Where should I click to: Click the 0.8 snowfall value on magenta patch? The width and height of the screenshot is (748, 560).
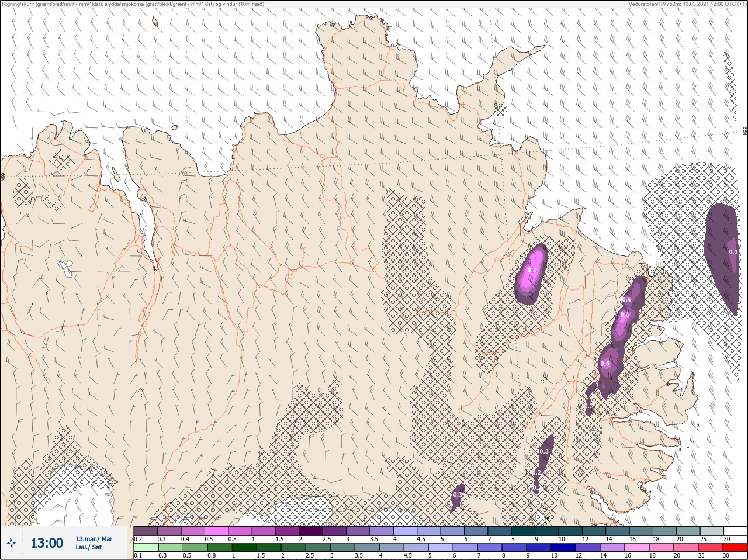[x=532, y=270]
